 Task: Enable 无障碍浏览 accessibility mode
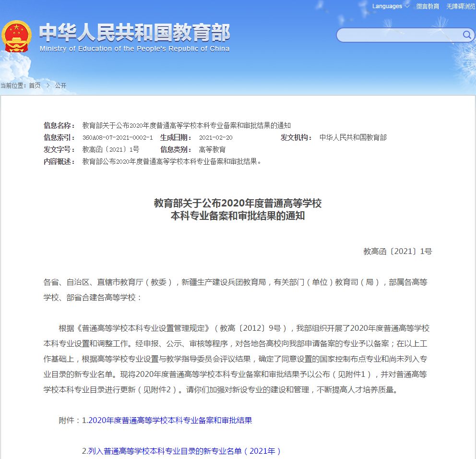point(460,6)
